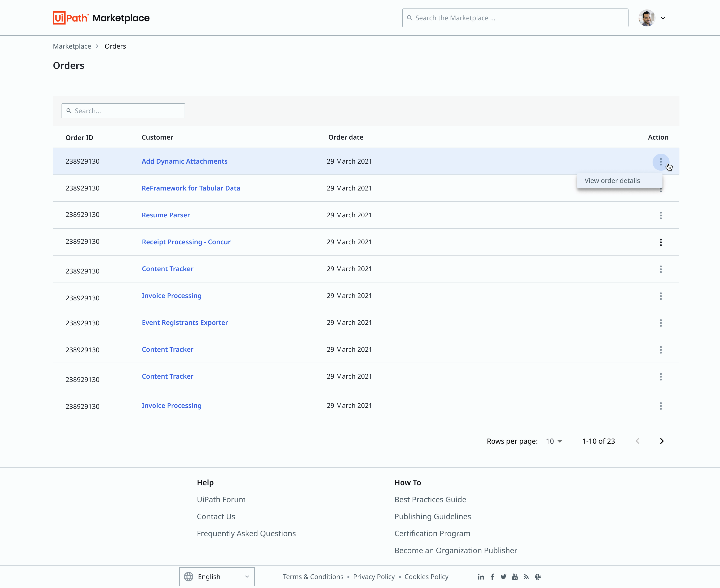Screen dimensions: 720x588
Task: Click the Marketplace breadcrumb
Action: pos(72,46)
